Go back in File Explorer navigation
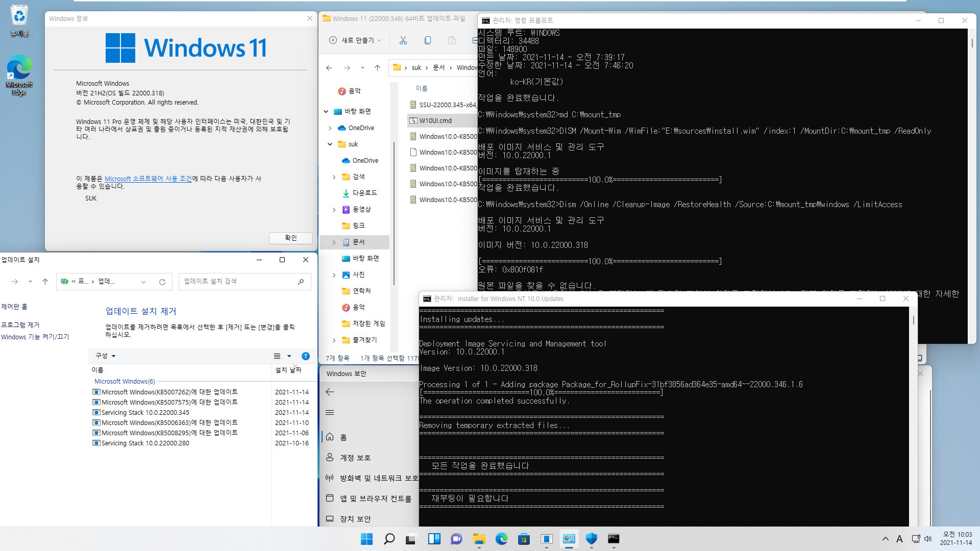The height and width of the screenshot is (551, 980). tap(329, 68)
